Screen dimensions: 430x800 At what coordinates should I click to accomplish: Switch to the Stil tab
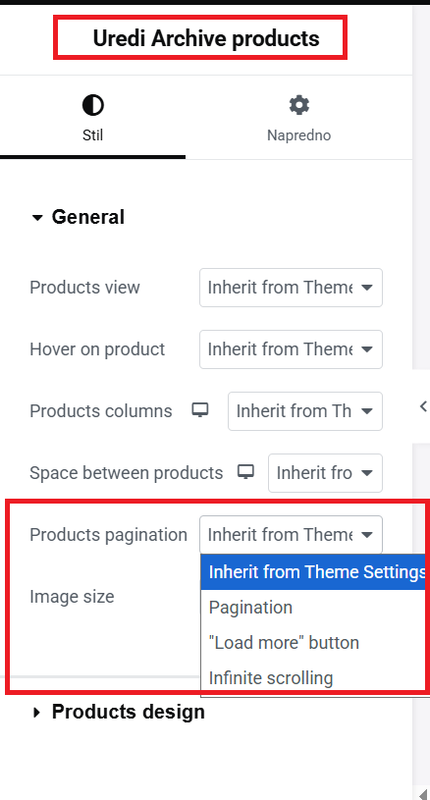click(x=93, y=117)
